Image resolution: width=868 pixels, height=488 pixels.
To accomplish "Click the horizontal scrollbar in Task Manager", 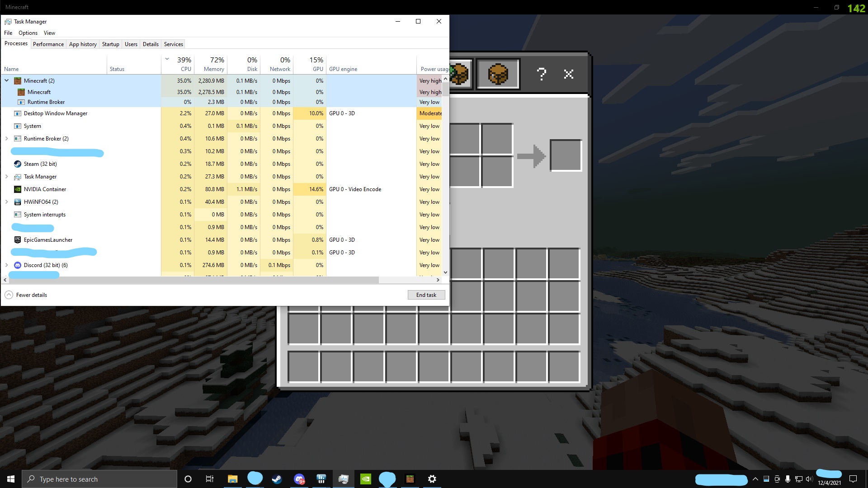I will [x=194, y=280].
